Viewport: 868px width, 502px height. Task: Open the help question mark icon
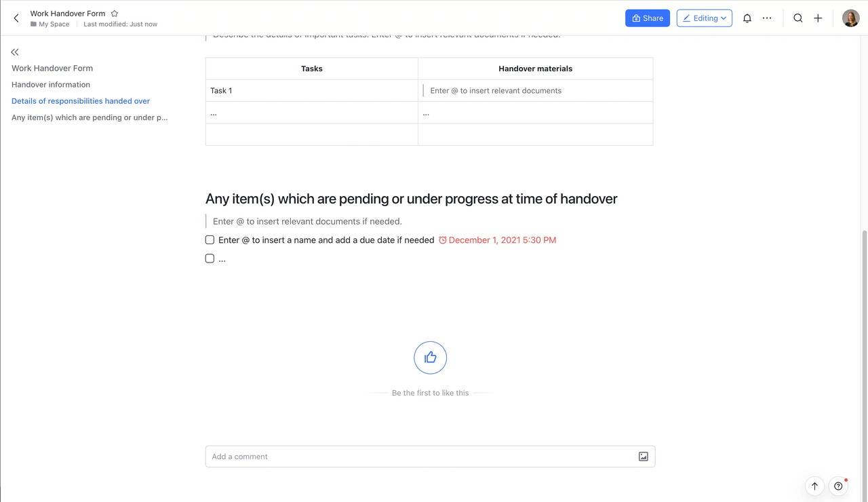click(839, 486)
